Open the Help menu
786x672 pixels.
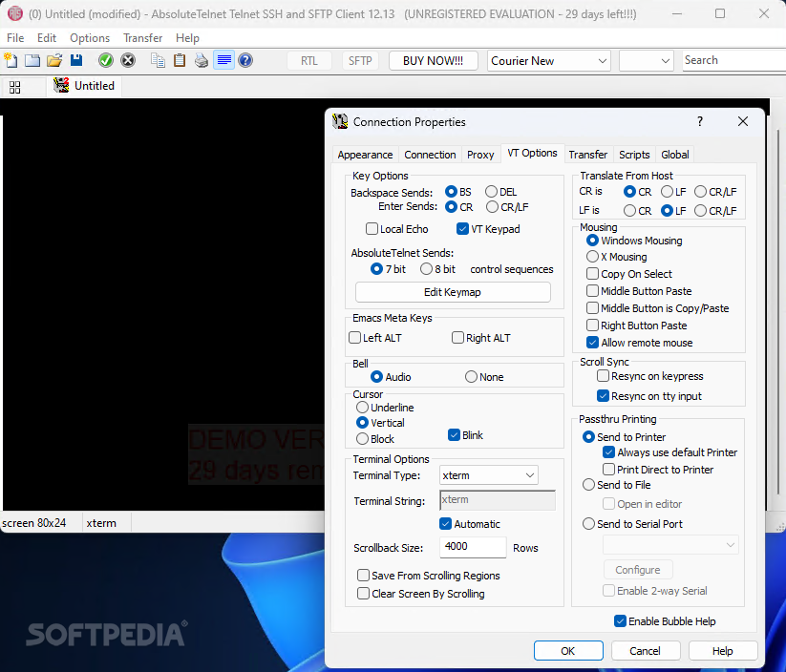[187, 38]
